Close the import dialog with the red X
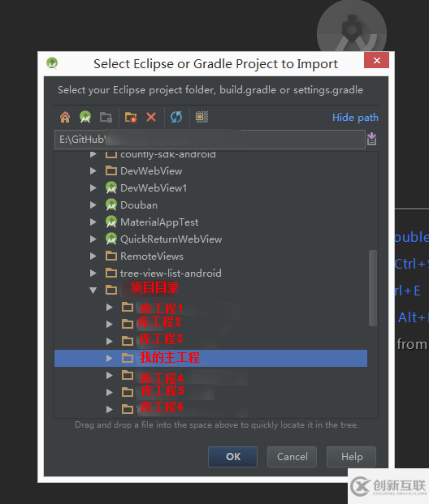Image resolution: width=429 pixels, height=504 pixels. point(376,60)
